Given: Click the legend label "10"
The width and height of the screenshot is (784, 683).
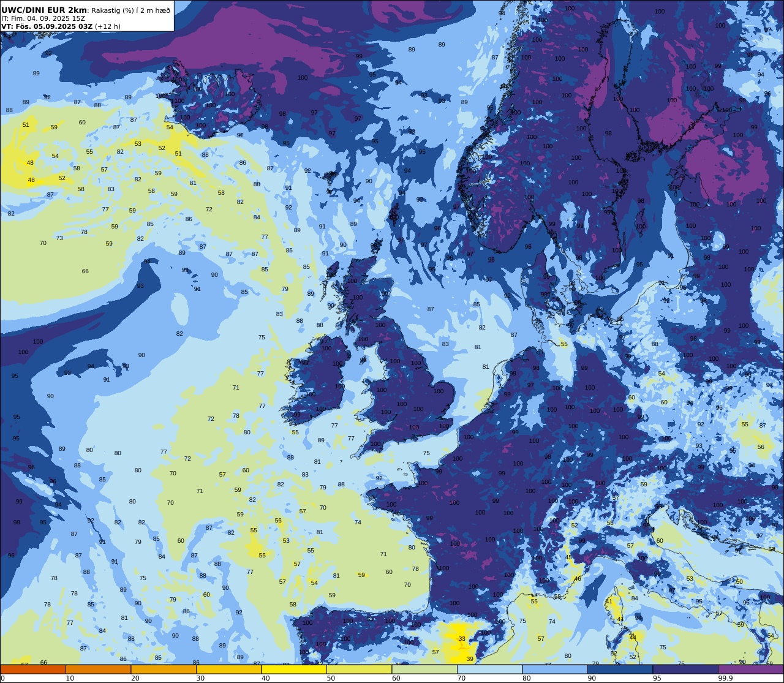Looking at the screenshot, I should pos(70,678).
